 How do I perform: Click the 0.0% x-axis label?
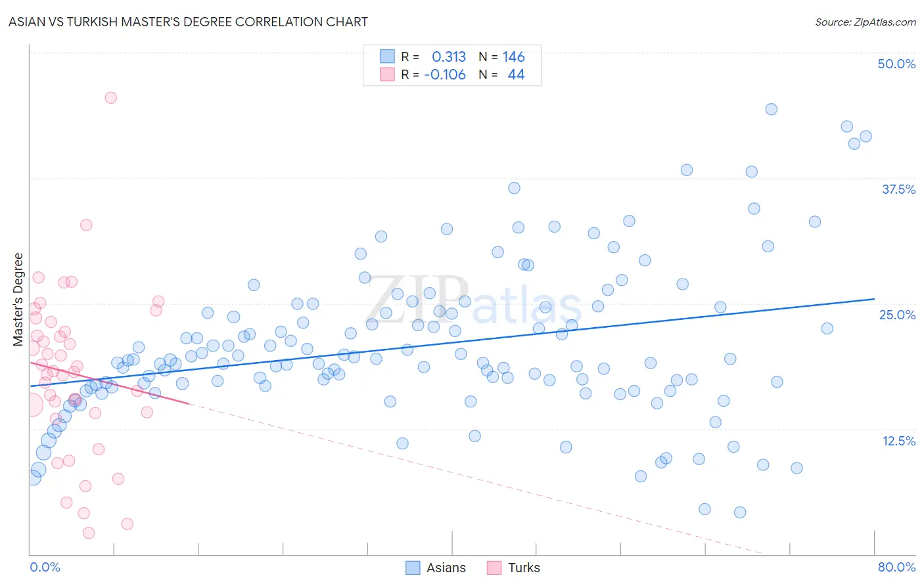click(45, 567)
